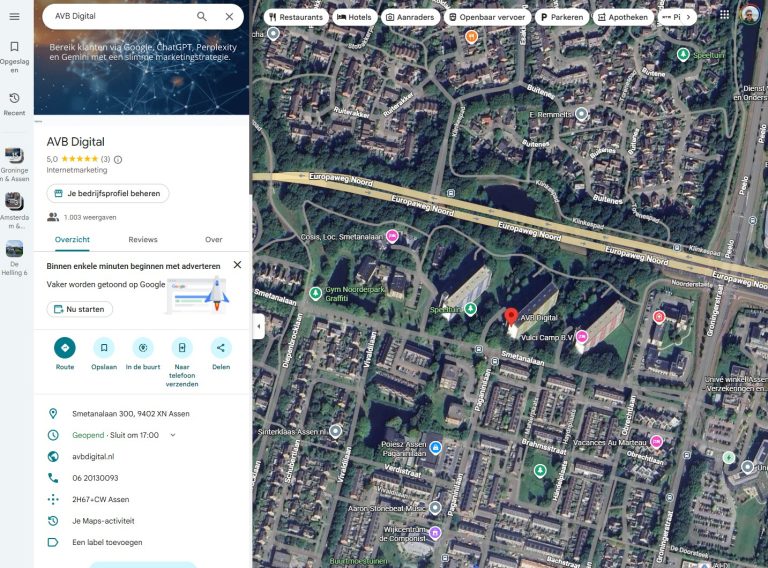The height and width of the screenshot is (568, 768).
Task: Open the hamburger main menu
Action: click(x=15, y=17)
